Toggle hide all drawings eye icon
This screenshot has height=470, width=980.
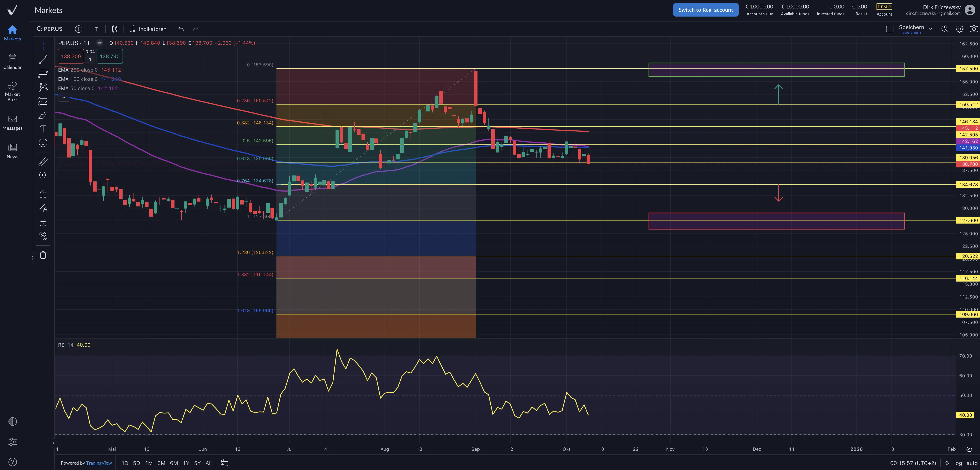click(x=43, y=236)
